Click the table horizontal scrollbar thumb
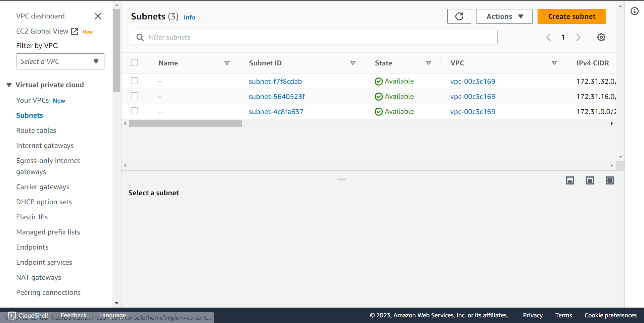The height and width of the screenshot is (323, 644). (186, 123)
